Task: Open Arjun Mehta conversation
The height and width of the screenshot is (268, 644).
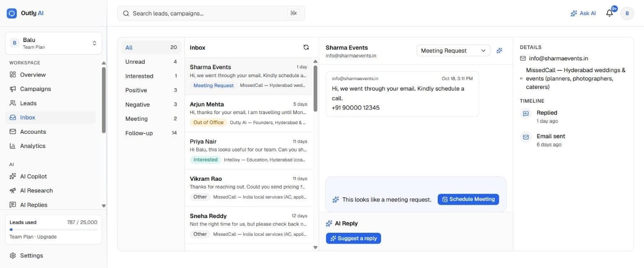Action: tap(249, 113)
